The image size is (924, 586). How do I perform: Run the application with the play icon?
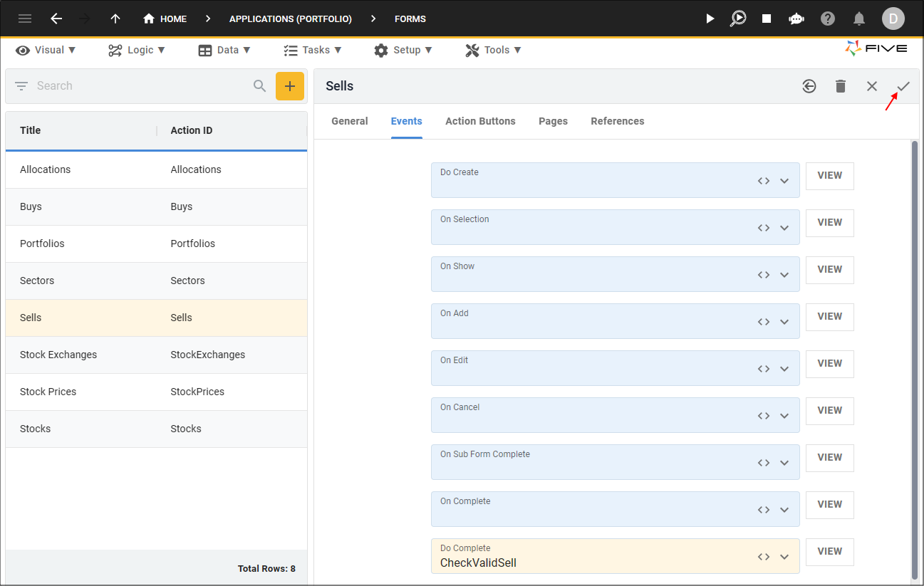click(710, 19)
